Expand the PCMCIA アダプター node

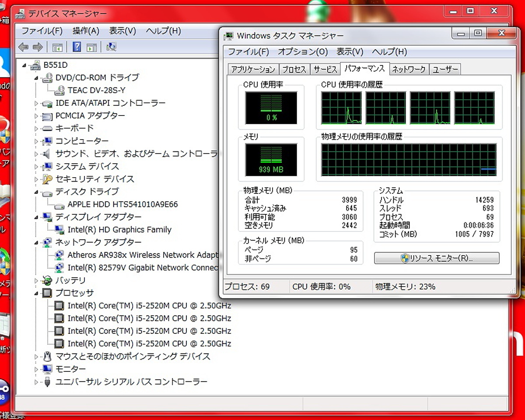[37, 116]
